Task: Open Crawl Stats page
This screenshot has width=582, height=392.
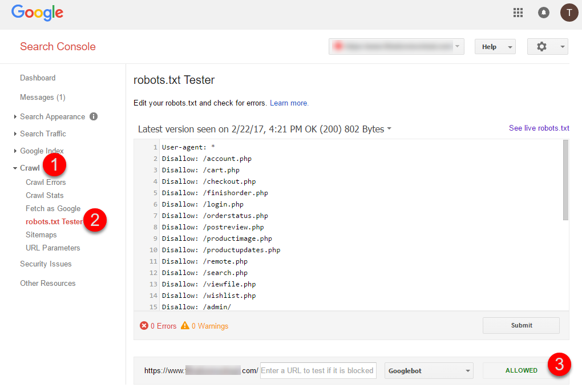Action: pyautogui.click(x=45, y=195)
